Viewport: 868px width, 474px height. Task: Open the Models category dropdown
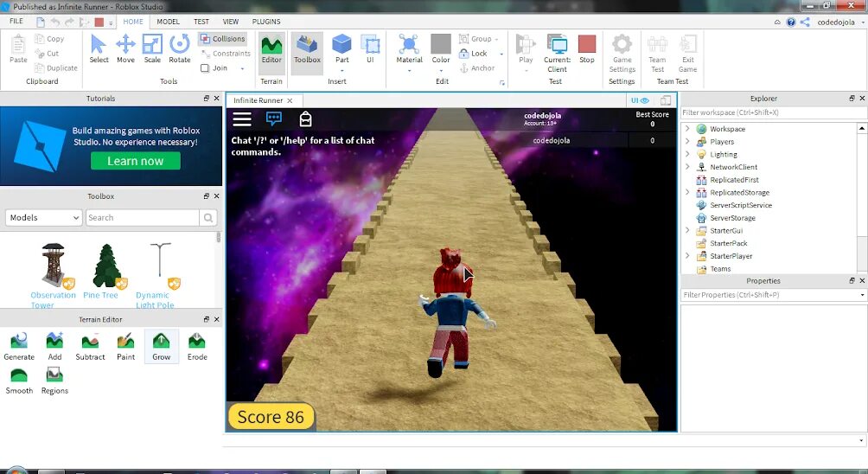click(x=44, y=218)
